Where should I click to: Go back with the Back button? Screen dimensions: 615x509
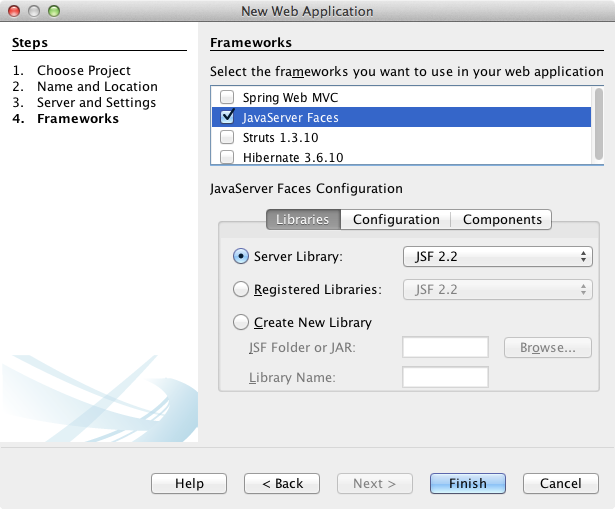point(282,483)
